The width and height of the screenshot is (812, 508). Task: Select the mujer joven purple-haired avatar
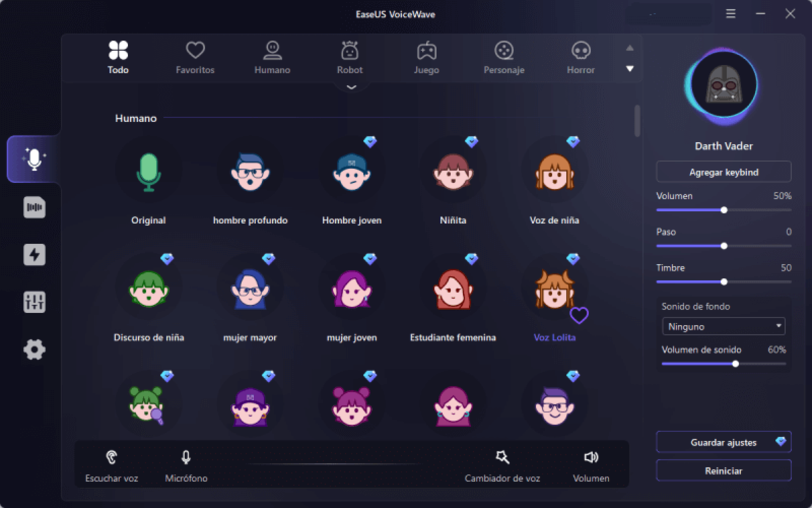[x=351, y=290]
